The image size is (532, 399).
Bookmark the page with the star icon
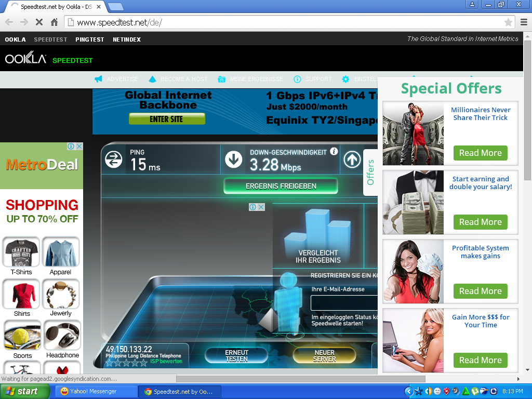click(508, 22)
